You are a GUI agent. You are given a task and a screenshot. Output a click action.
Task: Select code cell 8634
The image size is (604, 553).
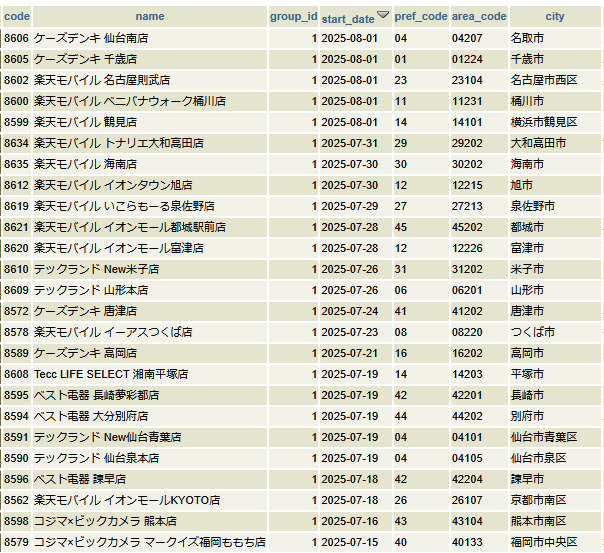click(x=17, y=143)
